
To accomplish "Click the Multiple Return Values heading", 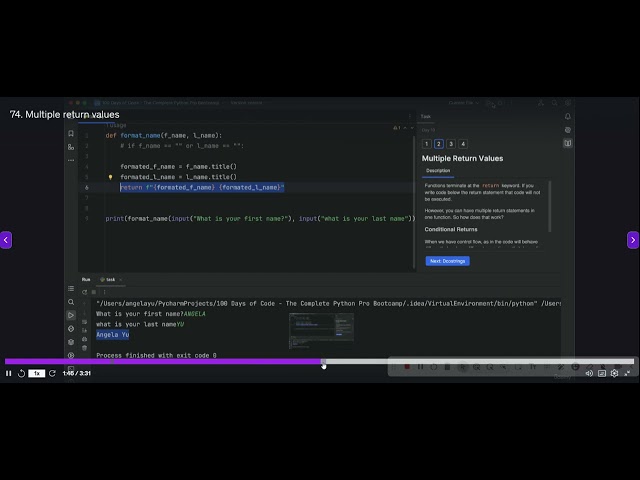I will 462,159.
